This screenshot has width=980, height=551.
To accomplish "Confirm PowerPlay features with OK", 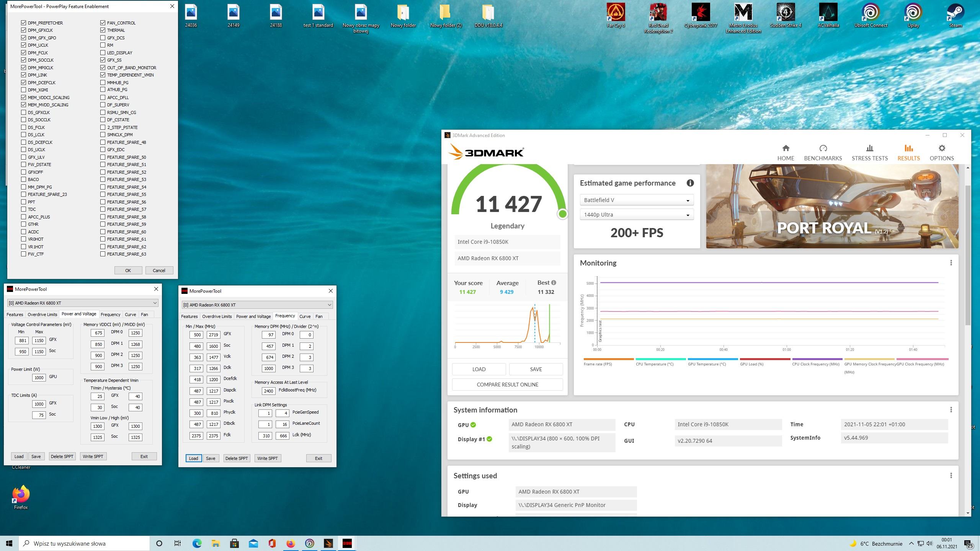I will 128,271.
